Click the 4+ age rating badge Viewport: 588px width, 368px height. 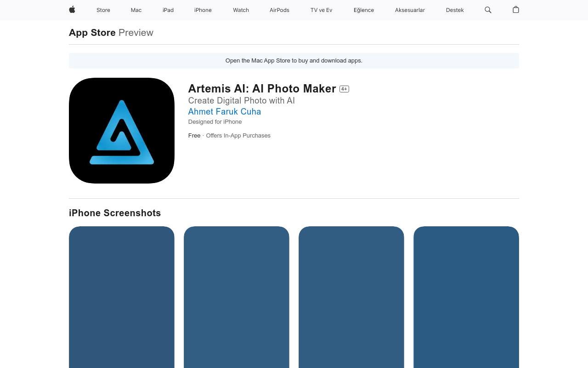tap(344, 89)
